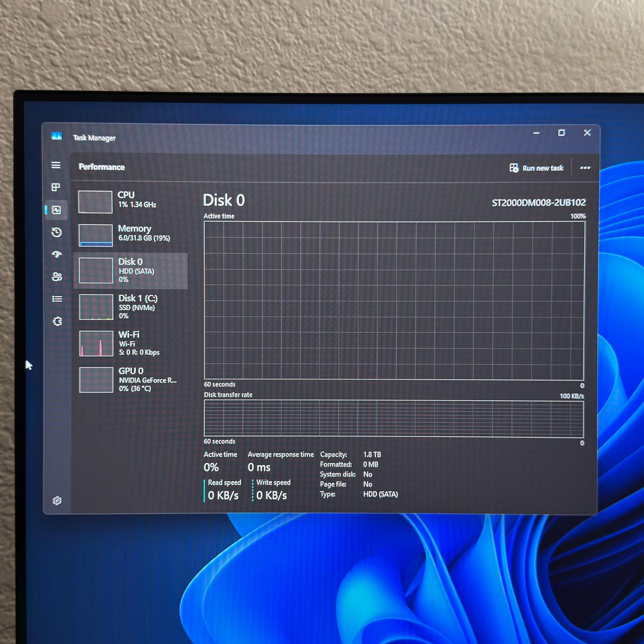Click the GPU 0 mini graph thumbnail

pos(96,380)
